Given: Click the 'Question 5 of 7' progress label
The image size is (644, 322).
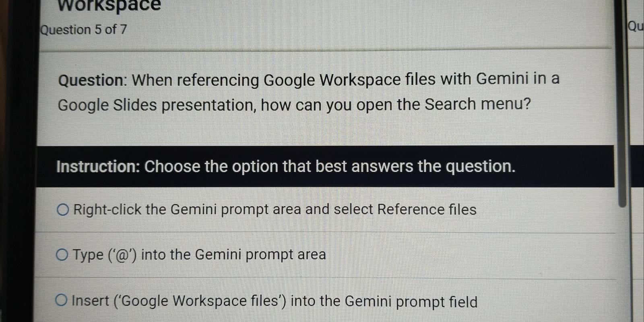Looking at the screenshot, I should pyautogui.click(x=83, y=29).
